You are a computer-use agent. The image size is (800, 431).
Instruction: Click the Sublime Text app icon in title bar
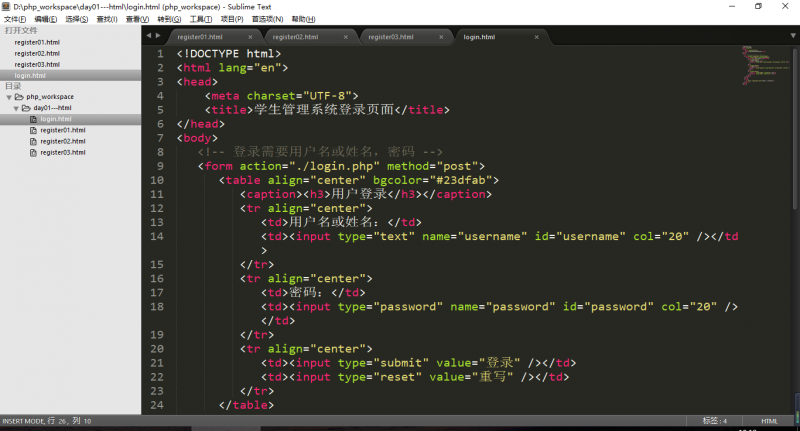tap(7, 6)
